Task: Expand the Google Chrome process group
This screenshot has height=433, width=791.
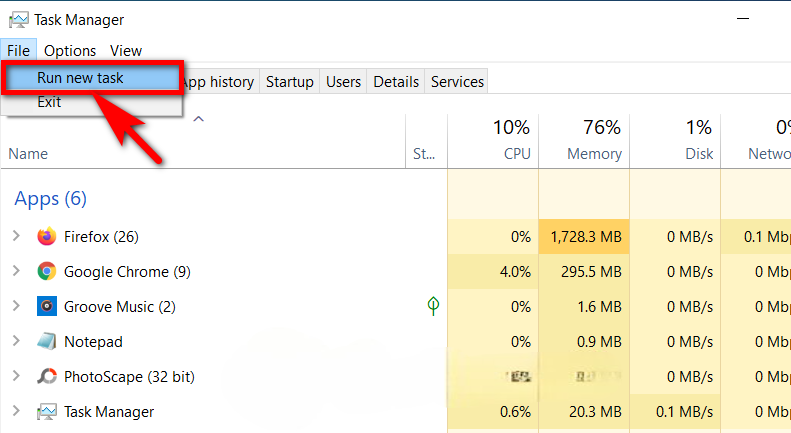Action: click(x=16, y=271)
